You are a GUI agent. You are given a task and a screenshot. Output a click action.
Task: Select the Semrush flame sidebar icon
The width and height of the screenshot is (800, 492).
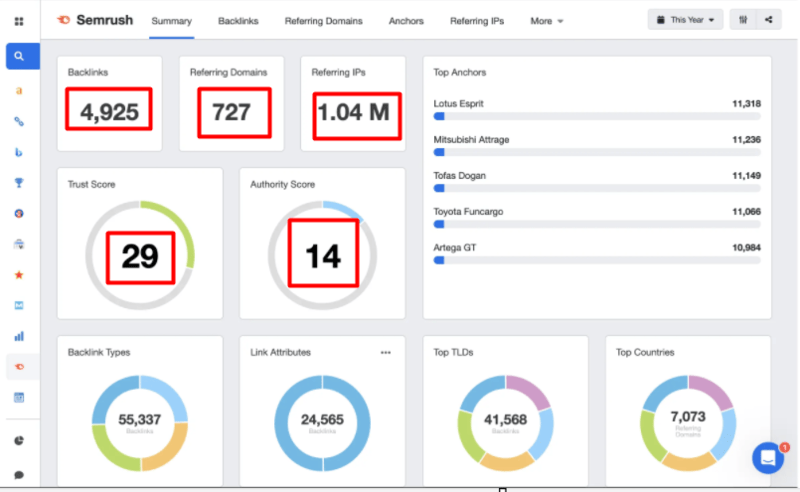[19, 366]
